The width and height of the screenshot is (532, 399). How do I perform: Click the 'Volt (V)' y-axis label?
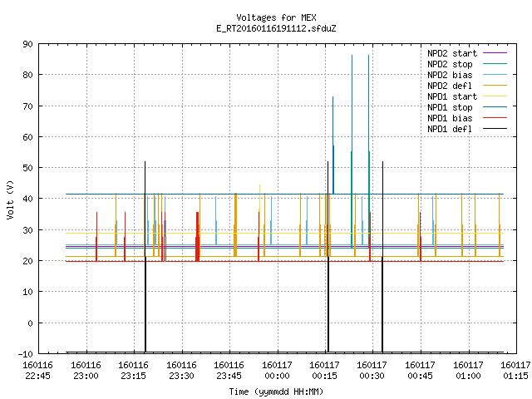click(10, 199)
